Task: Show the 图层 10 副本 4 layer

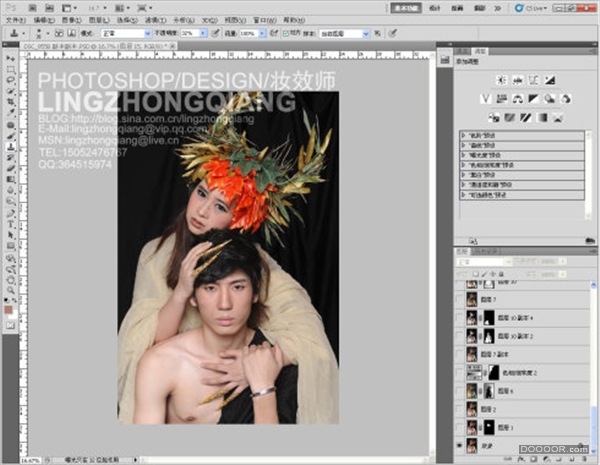Action: click(459, 318)
